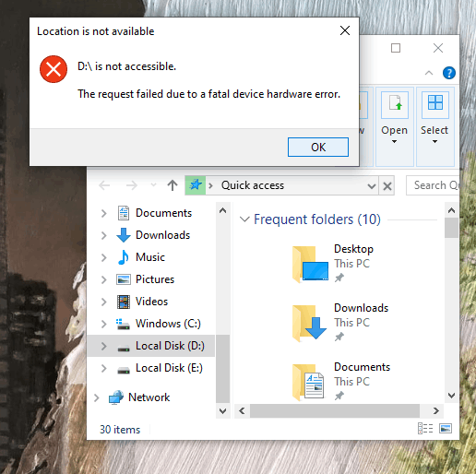Click the pin icon under Downloads folder
This screenshot has height=474, width=476.
pyautogui.click(x=339, y=337)
